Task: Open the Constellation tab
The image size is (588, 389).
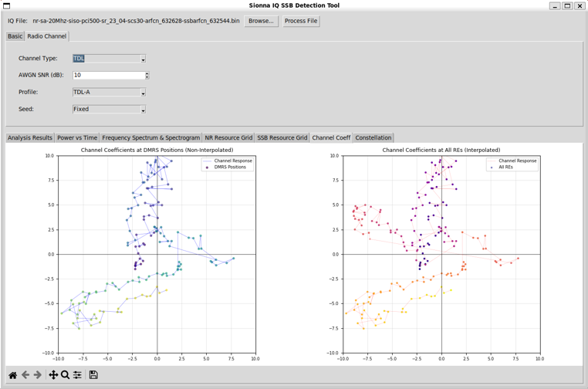Action: [x=373, y=138]
